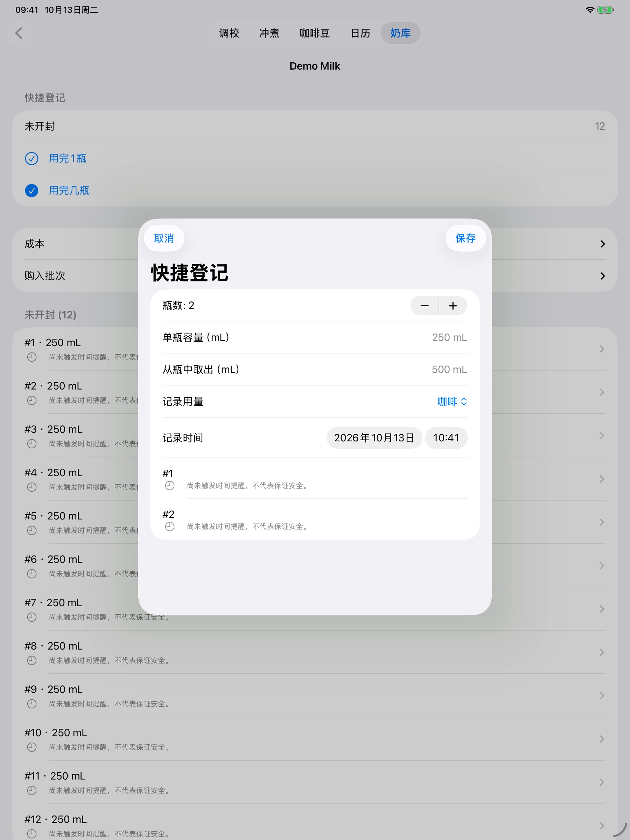The height and width of the screenshot is (840, 630).
Task: Check the battery charging icon
Action: [x=605, y=10]
